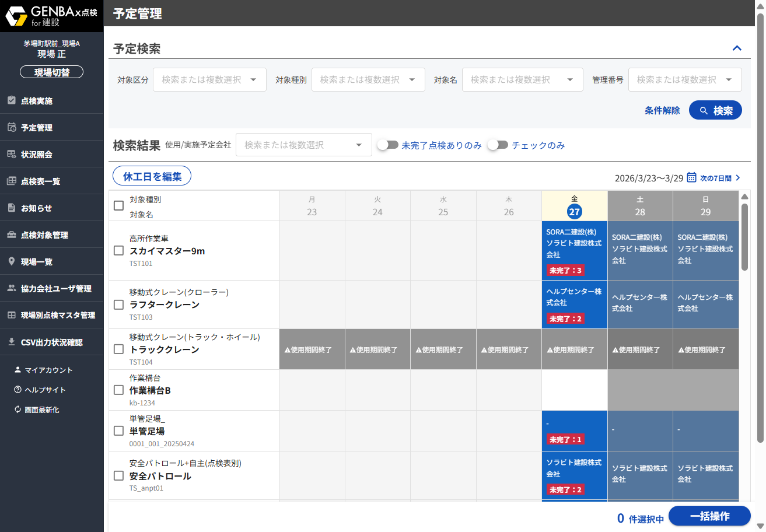Image resolution: width=766 pixels, height=532 pixels.
Task: Click Friday 27 cell for ラフタークレーン
Action: [x=574, y=304]
